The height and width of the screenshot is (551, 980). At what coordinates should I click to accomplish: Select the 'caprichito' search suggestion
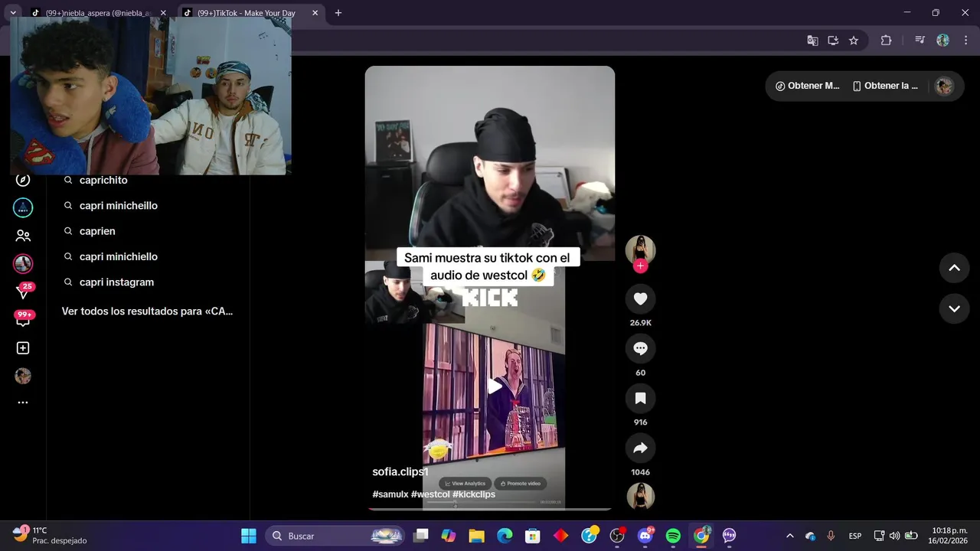pyautogui.click(x=103, y=181)
